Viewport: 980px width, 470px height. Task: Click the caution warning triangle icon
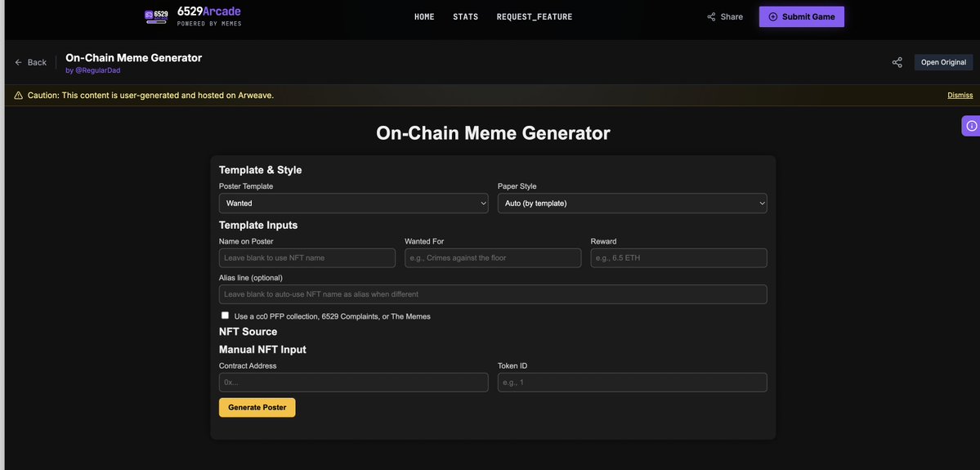click(x=18, y=95)
